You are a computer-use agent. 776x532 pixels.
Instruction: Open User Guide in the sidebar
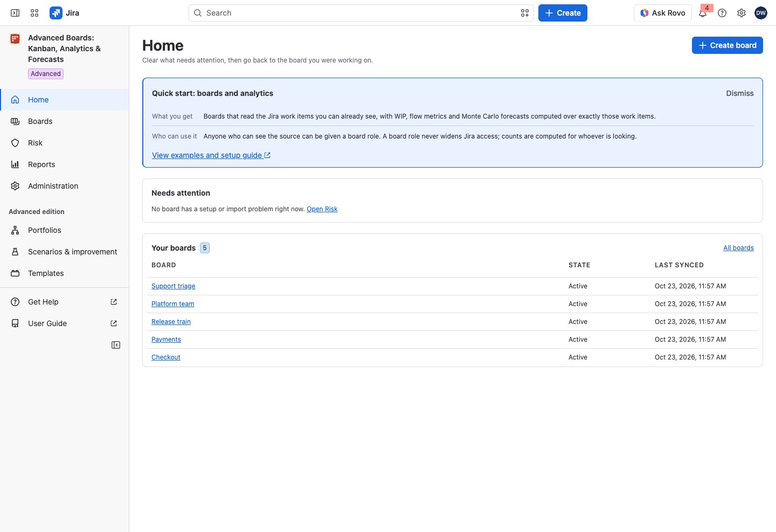click(65, 323)
